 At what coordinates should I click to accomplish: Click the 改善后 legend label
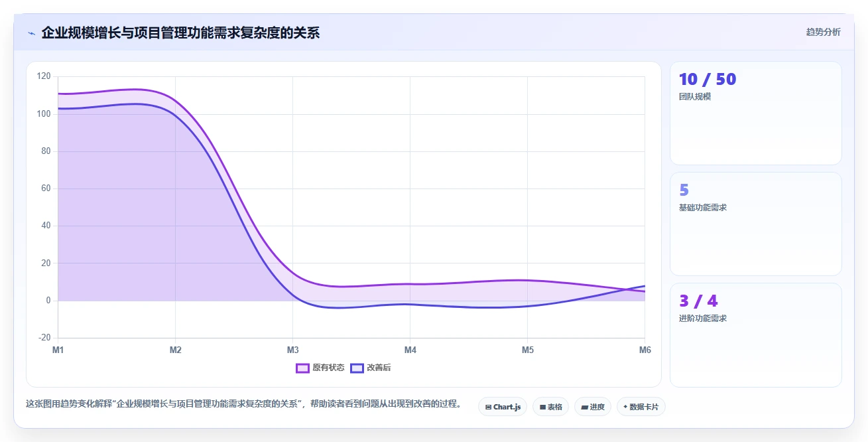coord(379,368)
